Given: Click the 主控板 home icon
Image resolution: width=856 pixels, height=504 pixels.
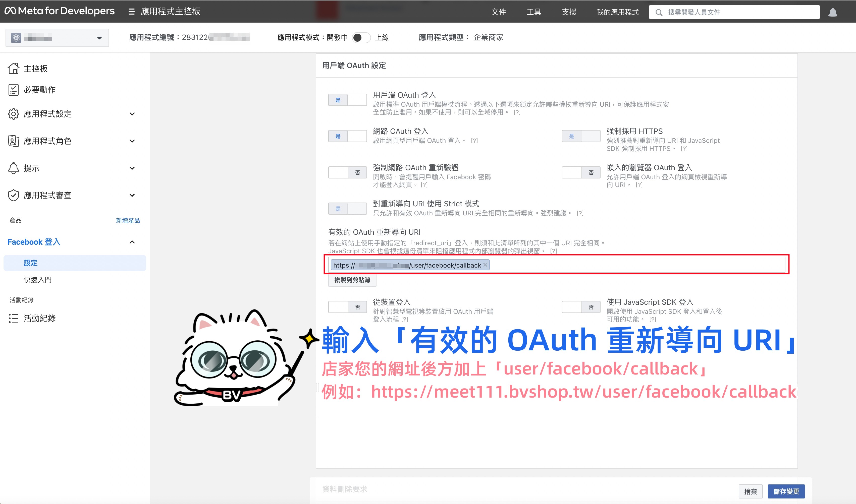Looking at the screenshot, I should point(14,69).
